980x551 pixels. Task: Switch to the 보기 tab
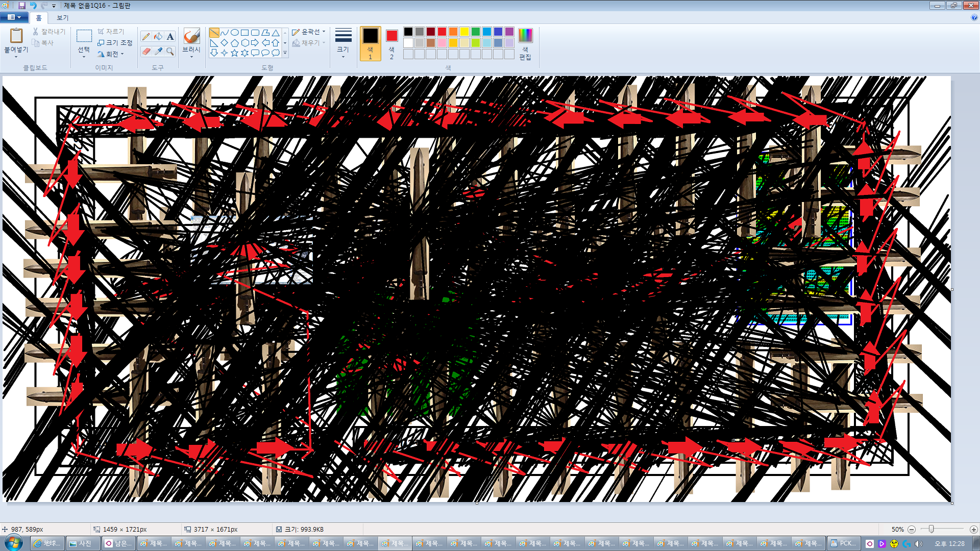coord(62,17)
